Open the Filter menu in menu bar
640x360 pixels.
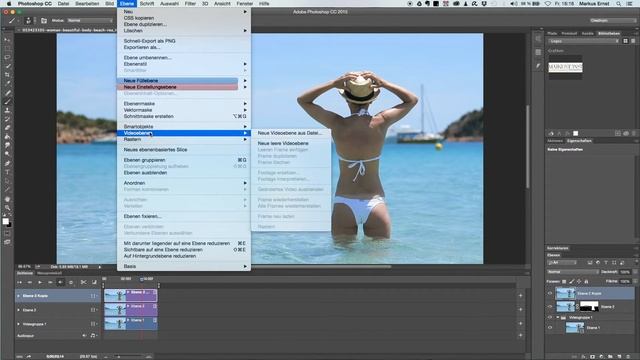190,3
